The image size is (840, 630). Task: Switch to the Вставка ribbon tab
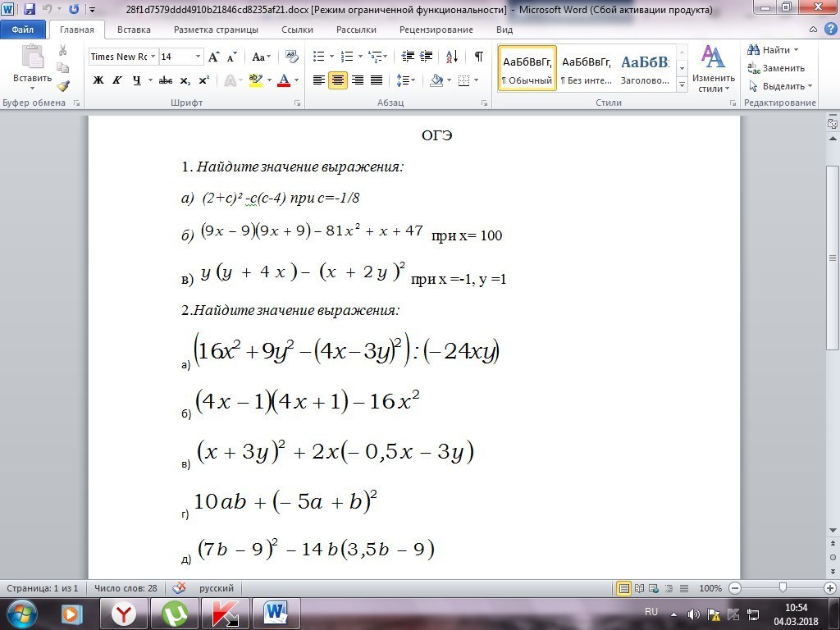(x=134, y=29)
